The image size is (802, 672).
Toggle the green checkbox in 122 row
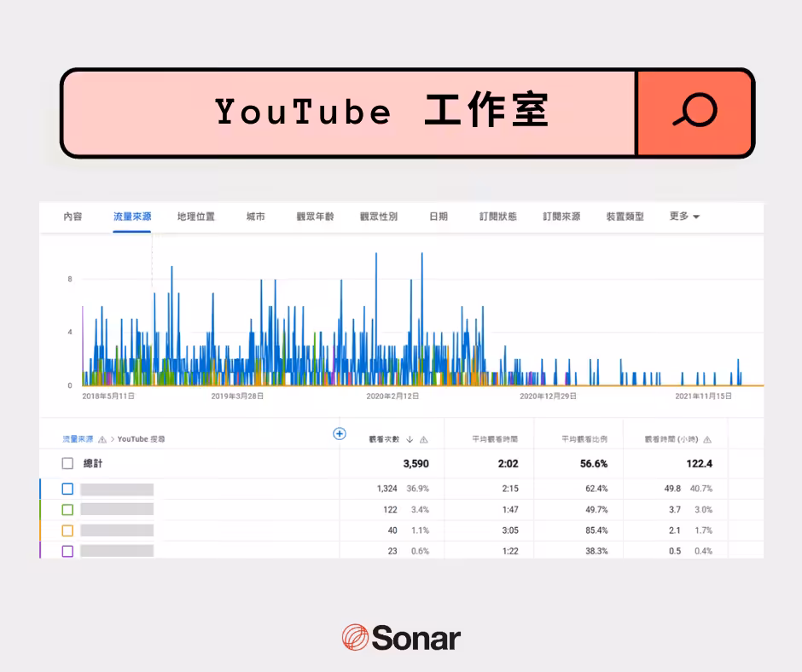click(x=67, y=510)
